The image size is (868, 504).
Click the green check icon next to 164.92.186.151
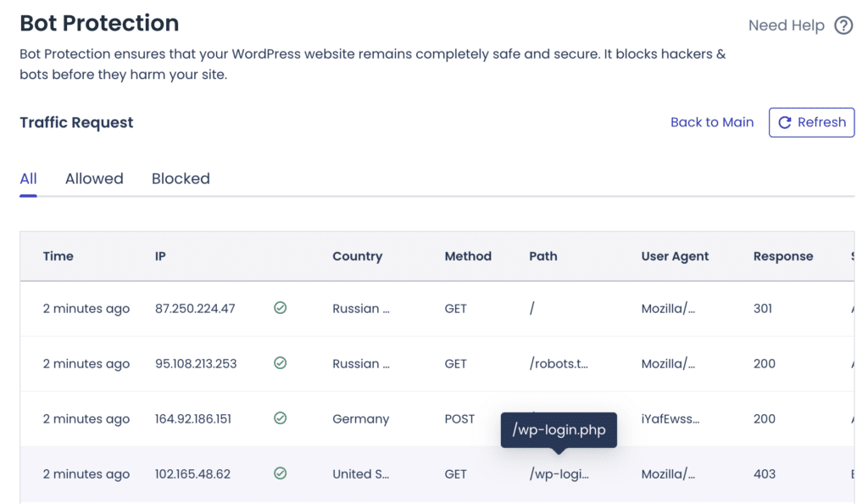[x=280, y=418]
